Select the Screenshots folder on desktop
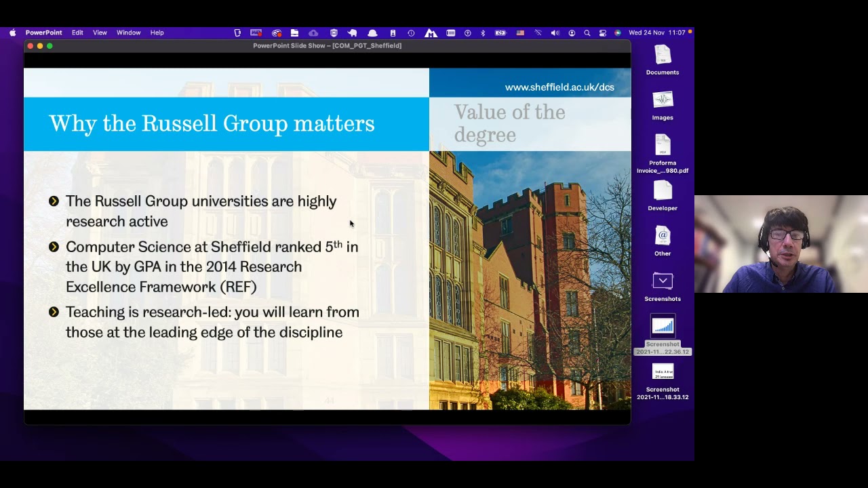 pyautogui.click(x=663, y=287)
